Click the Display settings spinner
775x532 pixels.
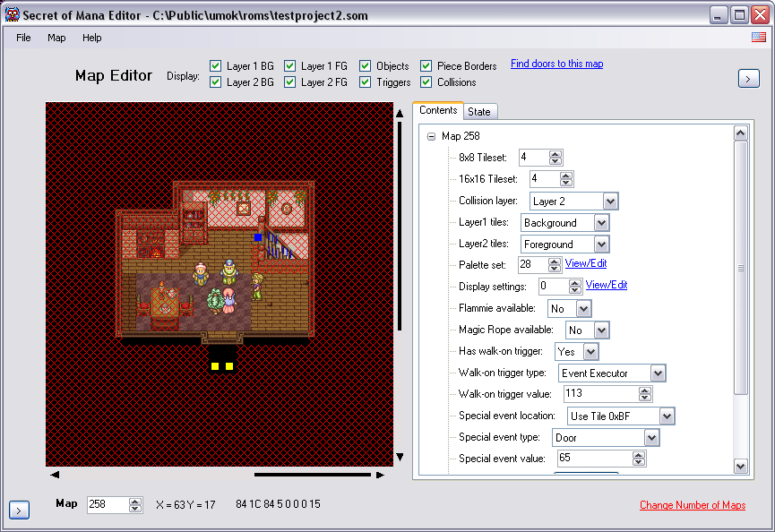click(574, 287)
